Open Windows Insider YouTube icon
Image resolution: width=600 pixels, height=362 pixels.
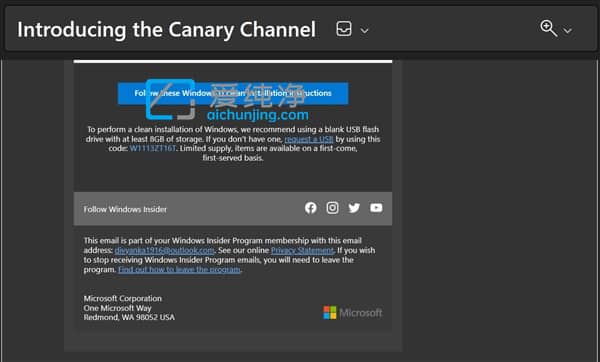point(376,207)
